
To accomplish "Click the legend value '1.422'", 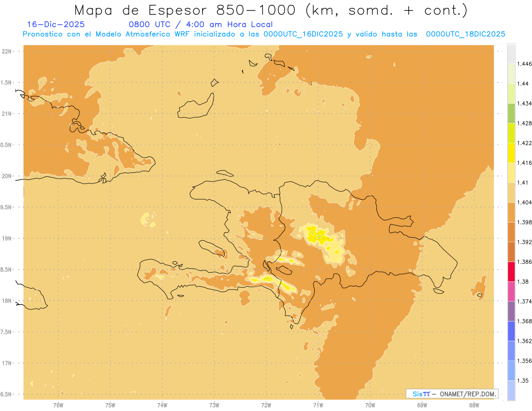I will (x=524, y=143).
